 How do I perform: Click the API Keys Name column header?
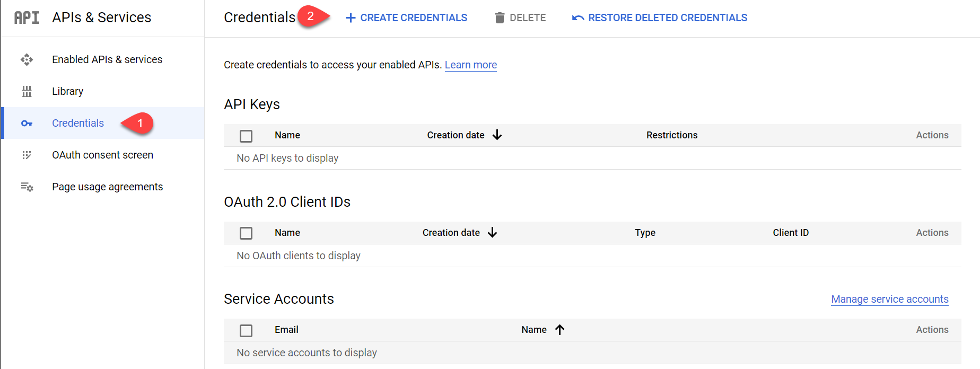[x=287, y=135]
